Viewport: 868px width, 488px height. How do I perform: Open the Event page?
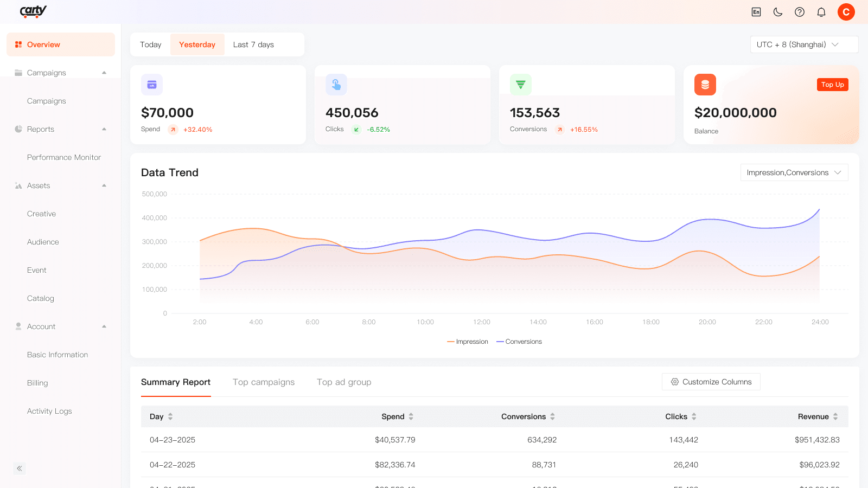pos(37,270)
